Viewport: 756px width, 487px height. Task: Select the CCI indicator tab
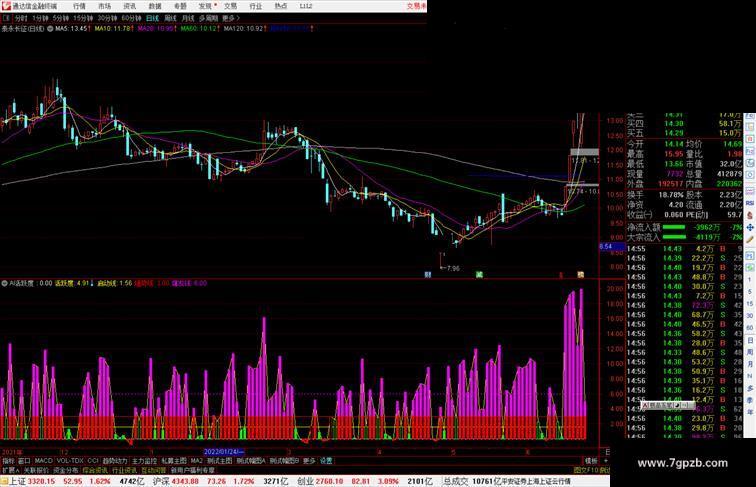tap(93, 461)
